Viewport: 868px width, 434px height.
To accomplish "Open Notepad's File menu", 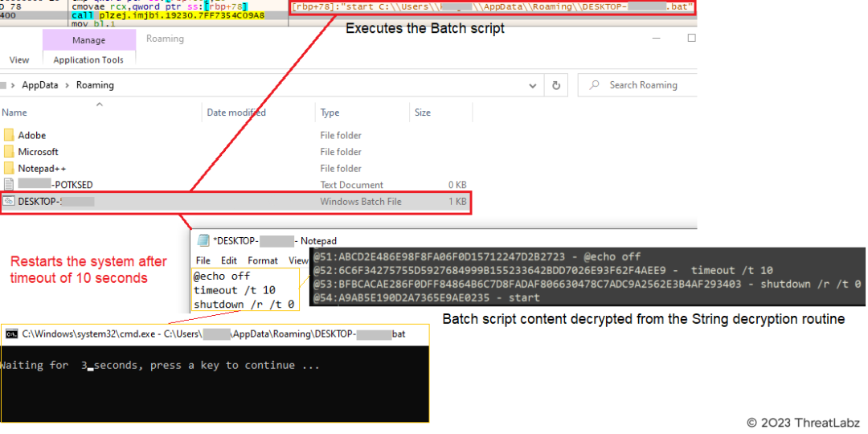I will point(203,260).
